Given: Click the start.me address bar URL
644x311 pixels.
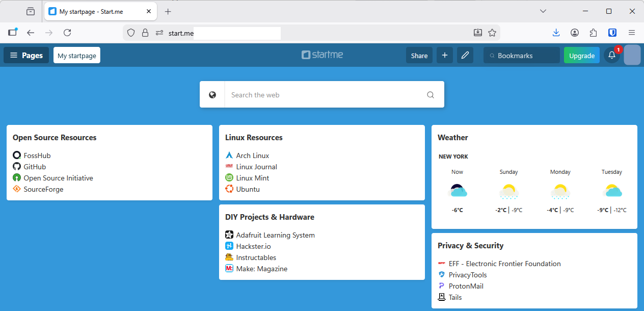Looking at the screenshot, I should pyautogui.click(x=181, y=33).
